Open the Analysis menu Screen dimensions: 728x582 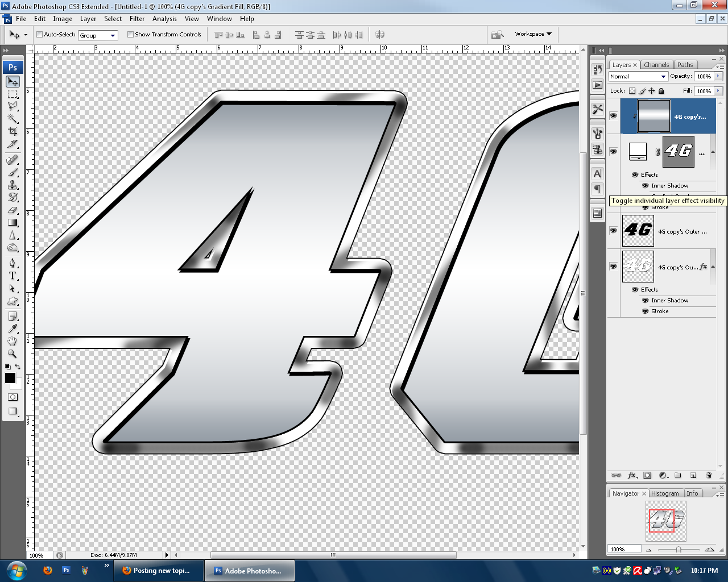coord(164,19)
